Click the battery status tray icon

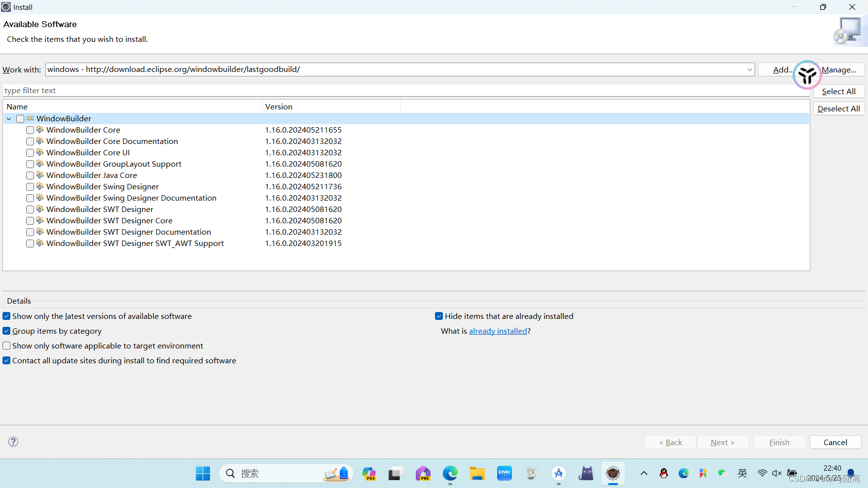click(x=792, y=473)
